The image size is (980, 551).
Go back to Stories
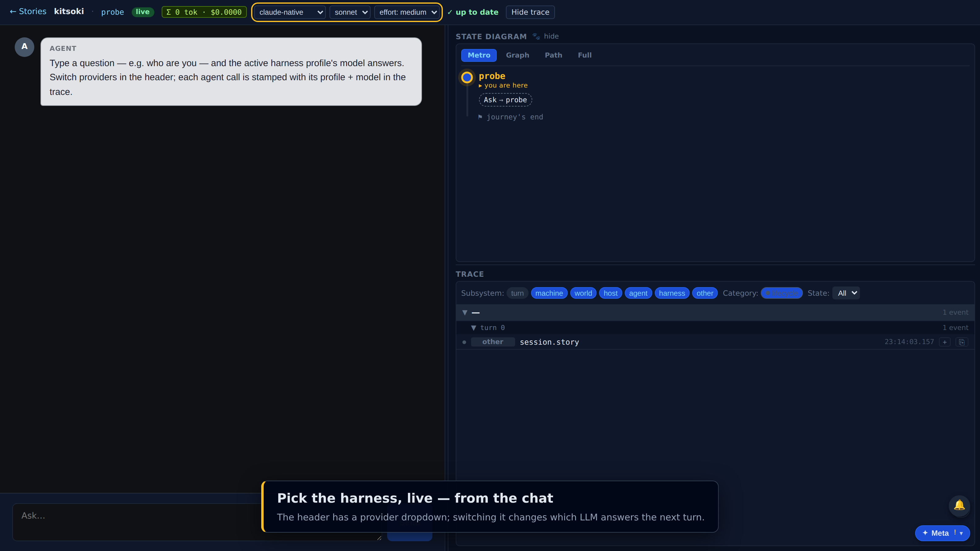click(28, 11)
